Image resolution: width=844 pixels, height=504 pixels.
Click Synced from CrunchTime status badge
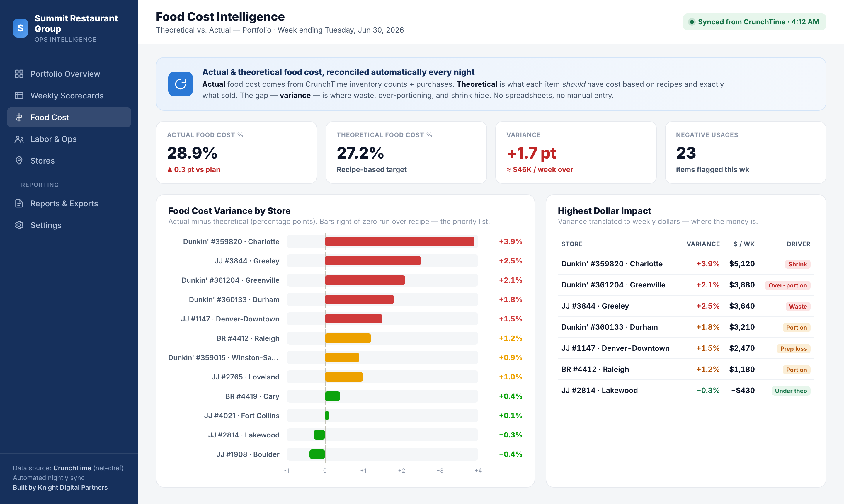(x=754, y=22)
